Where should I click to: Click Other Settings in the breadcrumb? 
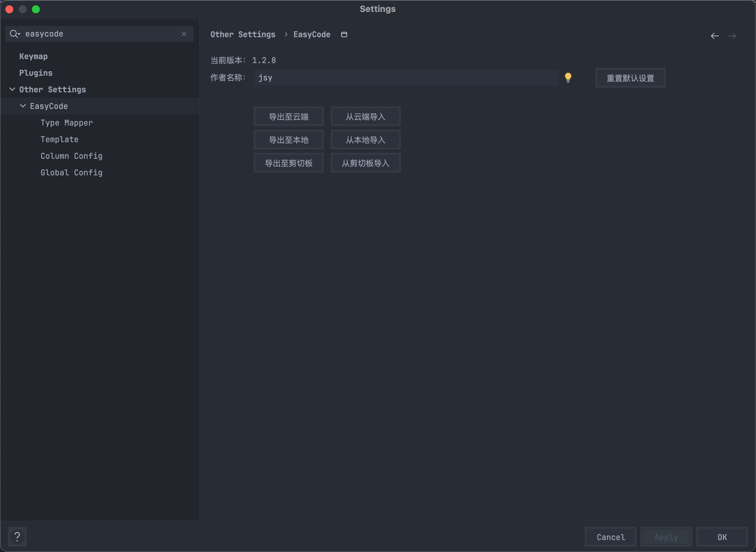[243, 35]
